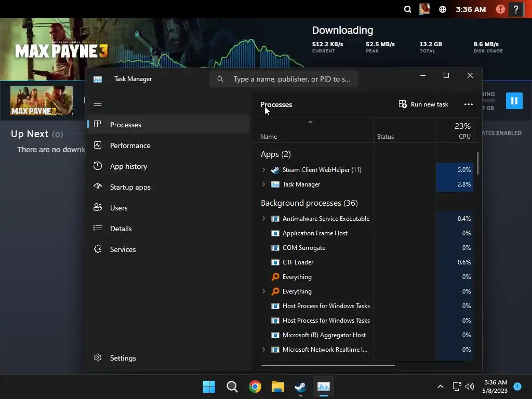The height and width of the screenshot is (399, 532).
Task: Open the Task Manager hamburger navigation menu
Action: coord(98,103)
